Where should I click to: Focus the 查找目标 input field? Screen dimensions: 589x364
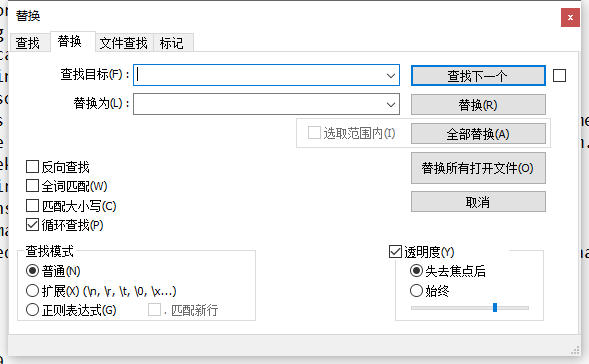click(259, 76)
